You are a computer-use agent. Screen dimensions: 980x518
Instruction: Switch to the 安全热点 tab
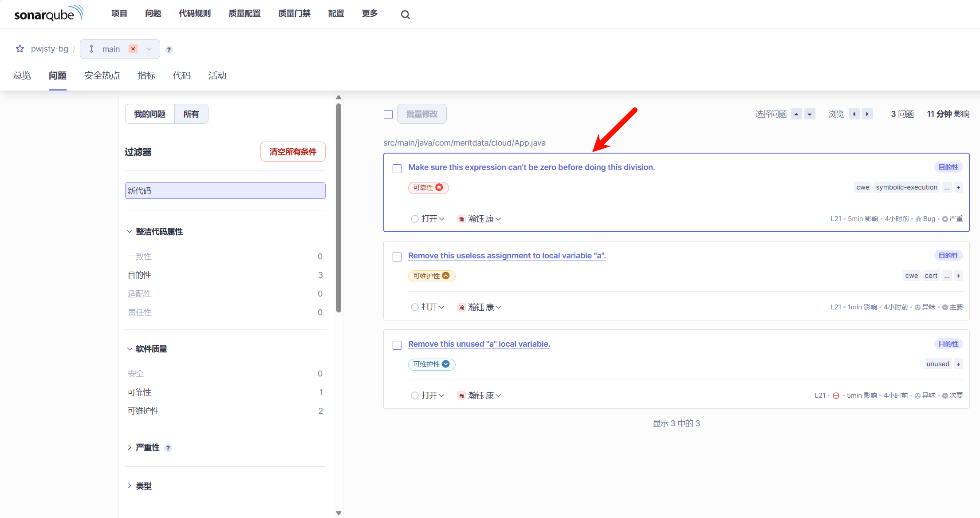click(102, 75)
